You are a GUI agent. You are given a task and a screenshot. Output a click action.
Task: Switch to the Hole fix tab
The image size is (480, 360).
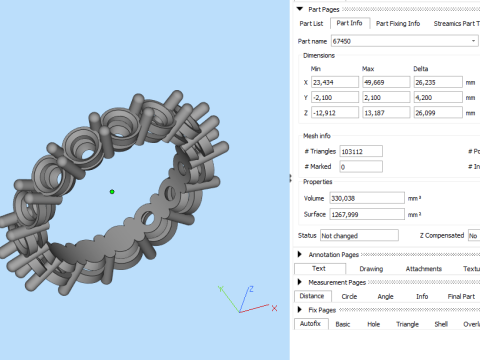point(374,324)
